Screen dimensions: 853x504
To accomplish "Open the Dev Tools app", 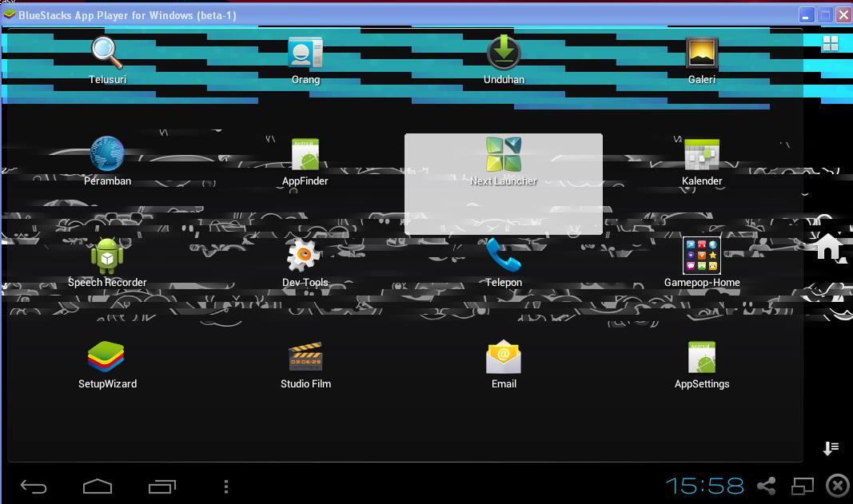I will click(x=305, y=255).
